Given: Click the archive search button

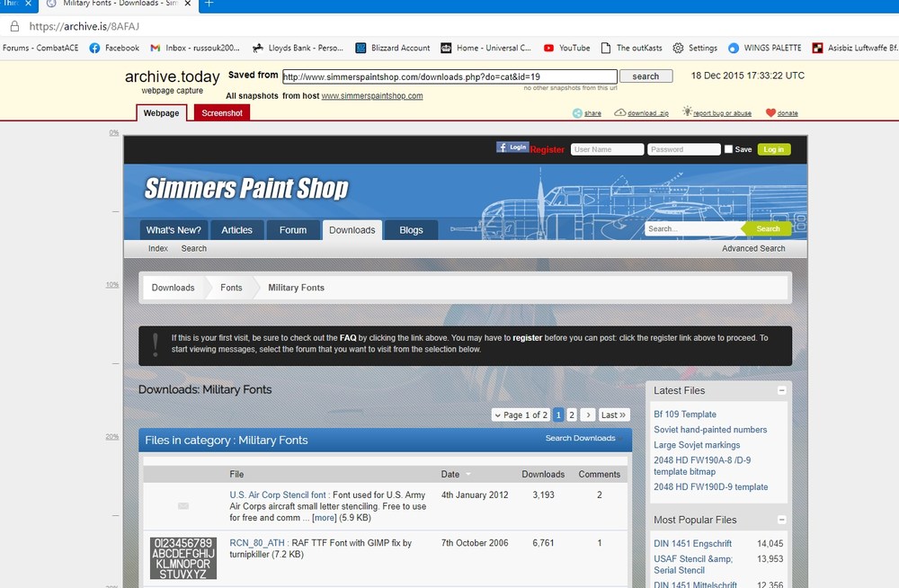Looking at the screenshot, I should pyautogui.click(x=645, y=76).
